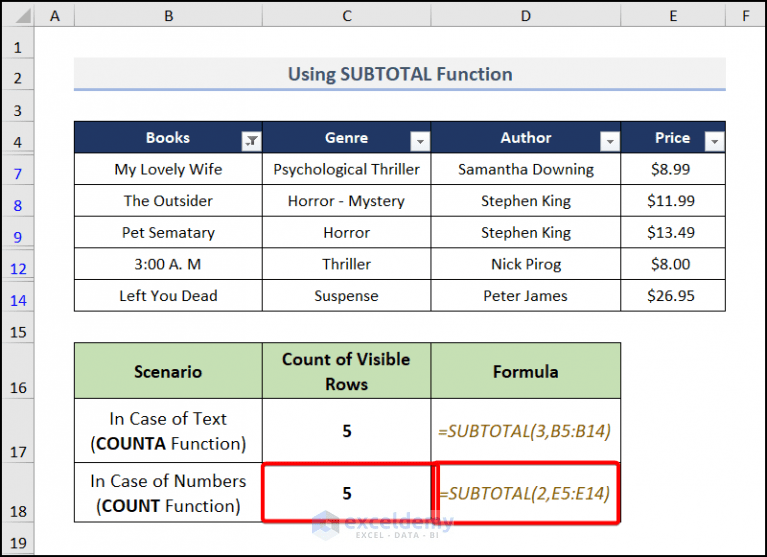Select price cell $8.99
This screenshot has height=557, width=767.
(x=673, y=169)
